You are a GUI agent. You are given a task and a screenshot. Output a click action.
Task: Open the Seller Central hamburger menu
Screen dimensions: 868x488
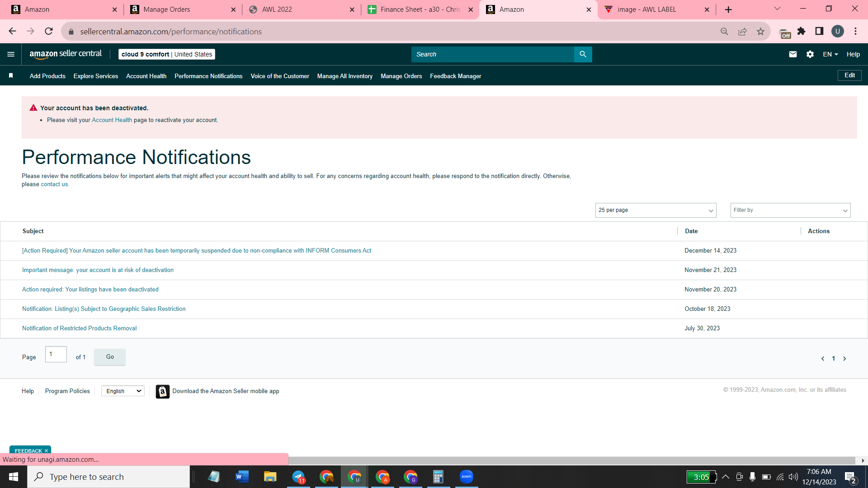(x=11, y=54)
